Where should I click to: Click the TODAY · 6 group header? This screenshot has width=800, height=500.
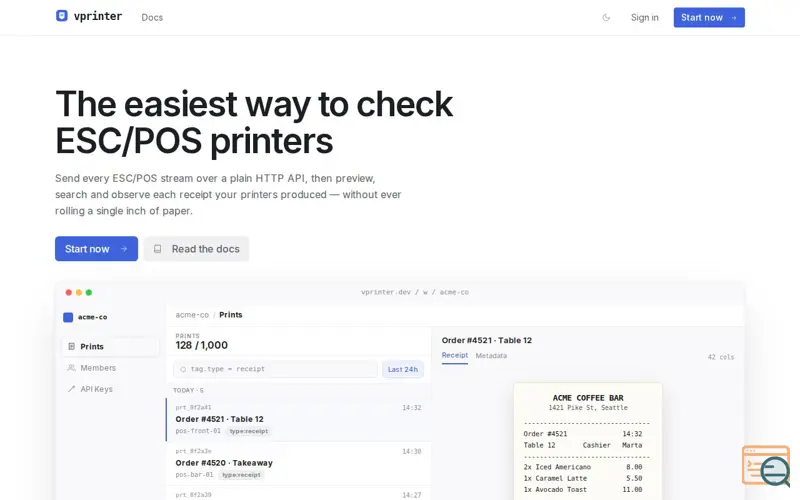click(188, 390)
